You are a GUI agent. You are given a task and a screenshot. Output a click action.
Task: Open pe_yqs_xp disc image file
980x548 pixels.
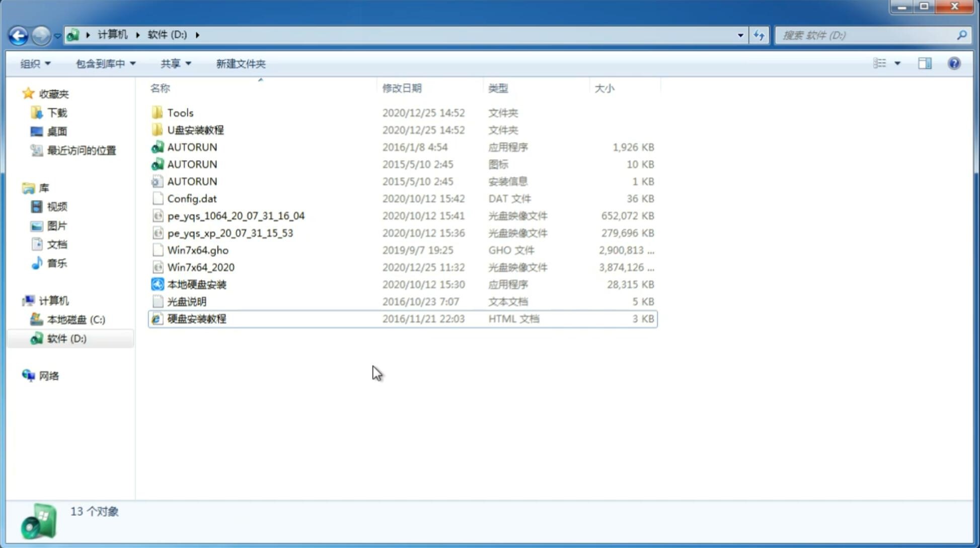click(230, 232)
